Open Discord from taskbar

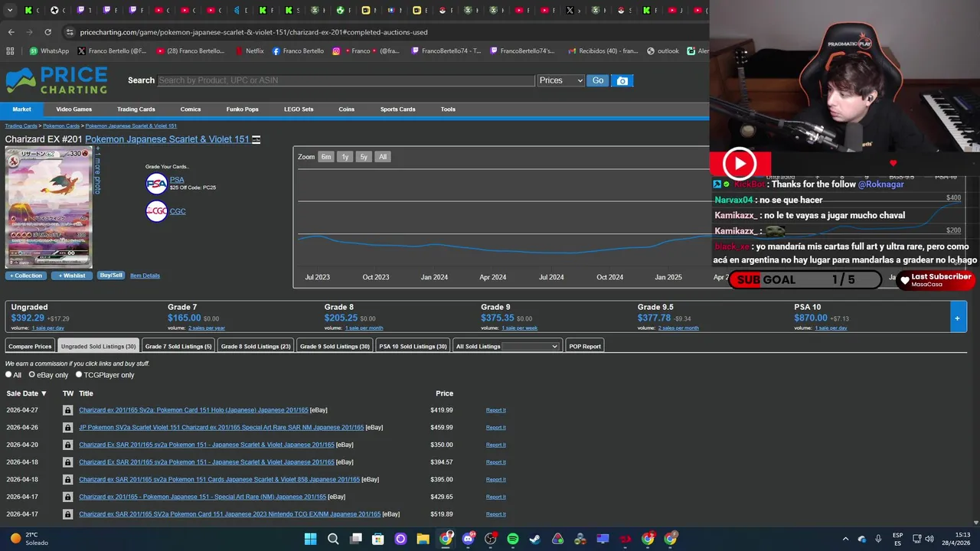pos(468,539)
